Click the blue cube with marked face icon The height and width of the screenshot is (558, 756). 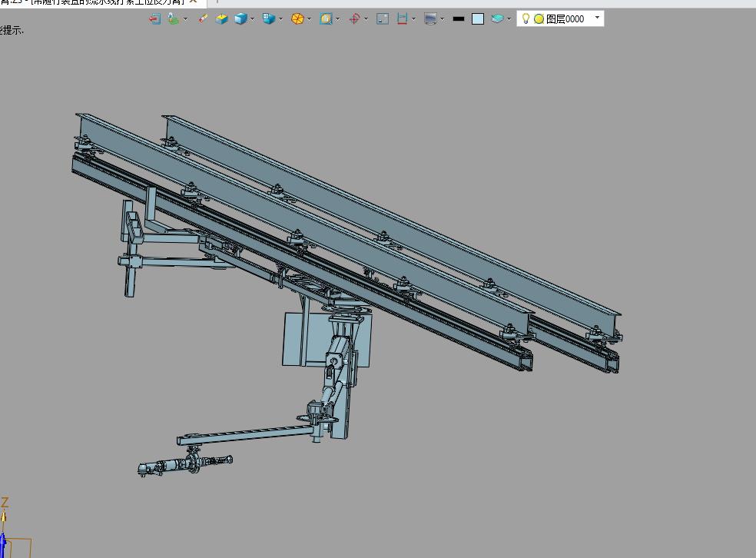[269, 18]
